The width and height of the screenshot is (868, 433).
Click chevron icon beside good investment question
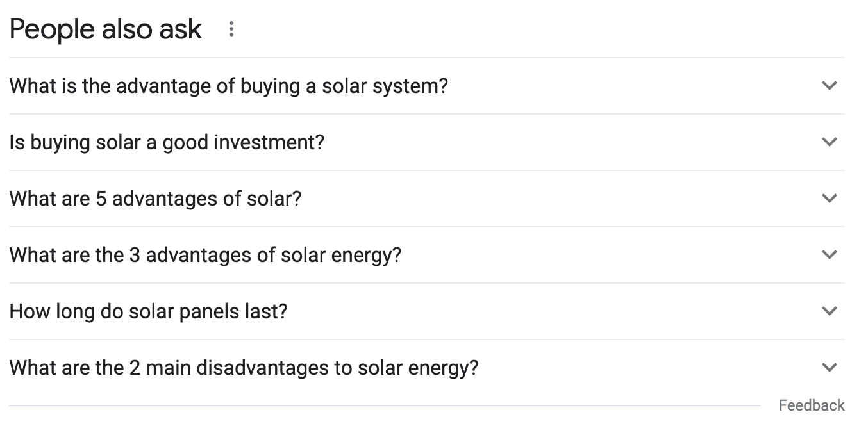point(829,142)
